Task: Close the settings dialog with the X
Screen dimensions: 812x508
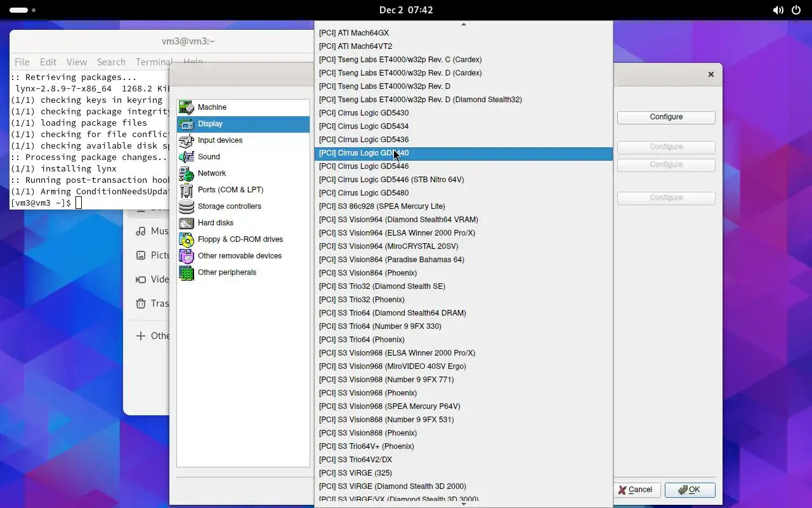Action: coord(710,74)
